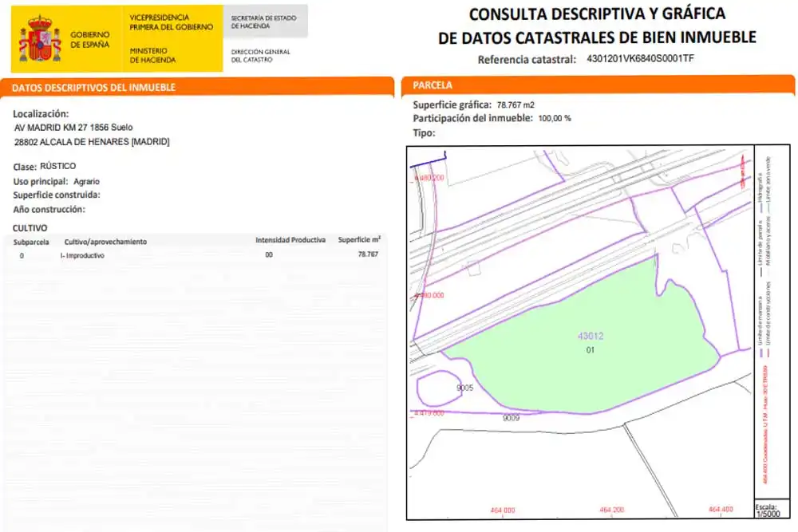798x532 pixels.
Task: Click the 9009 parcel label on map
Action: (x=511, y=418)
